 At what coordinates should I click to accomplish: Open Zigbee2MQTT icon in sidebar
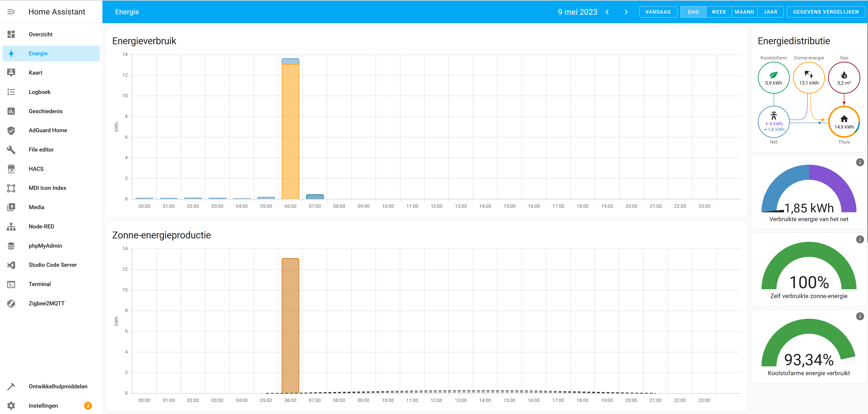[x=11, y=303]
